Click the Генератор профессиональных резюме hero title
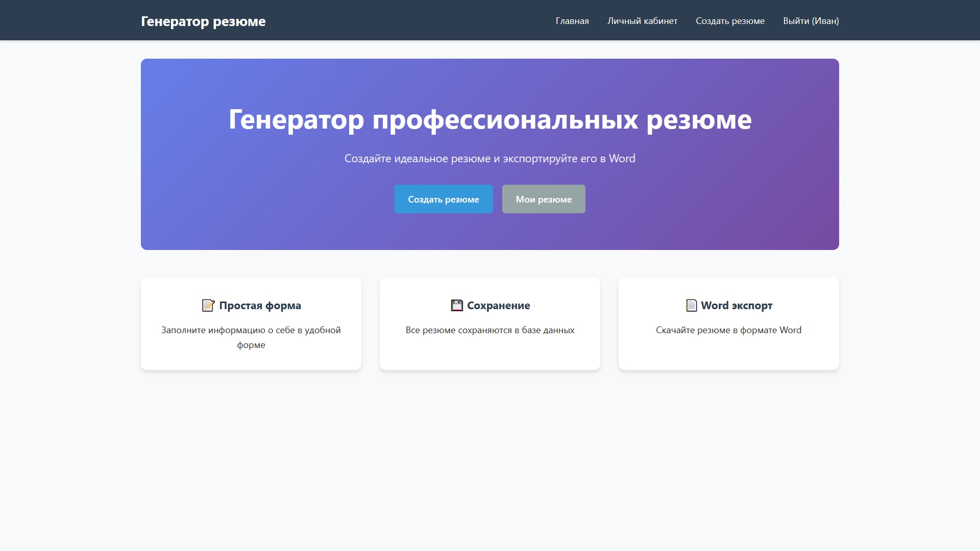The width and height of the screenshot is (980, 551). [x=489, y=119]
